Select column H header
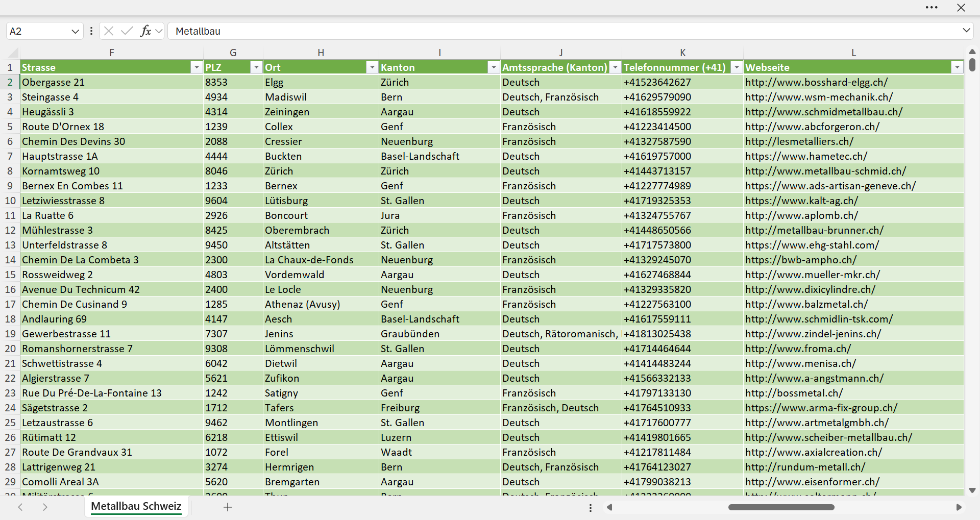The image size is (980, 520). (321, 53)
